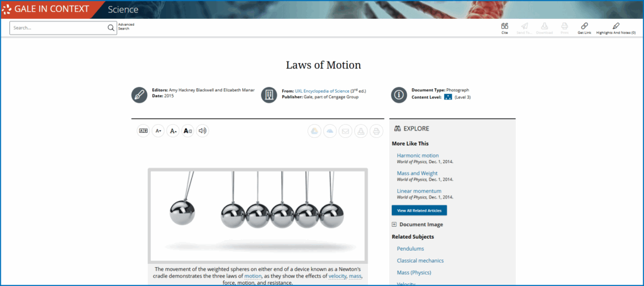
Task: Save article to Google Drive
Action: [314, 131]
